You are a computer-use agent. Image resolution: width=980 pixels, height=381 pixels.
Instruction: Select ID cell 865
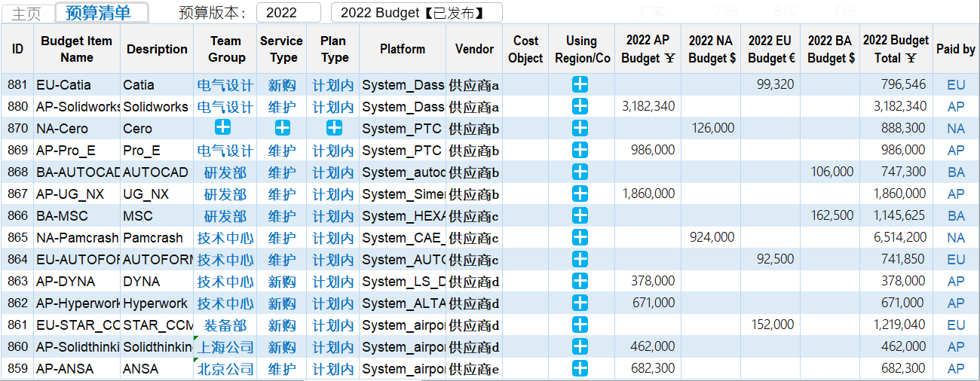17,238
